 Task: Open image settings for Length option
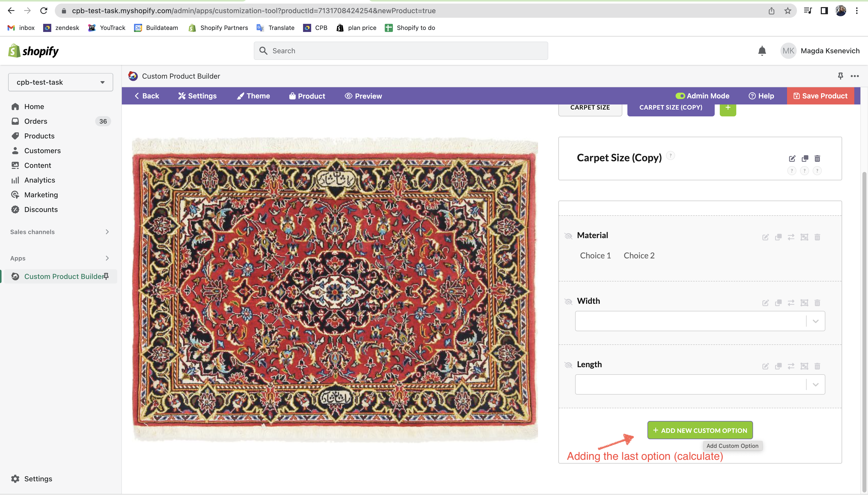tap(804, 366)
